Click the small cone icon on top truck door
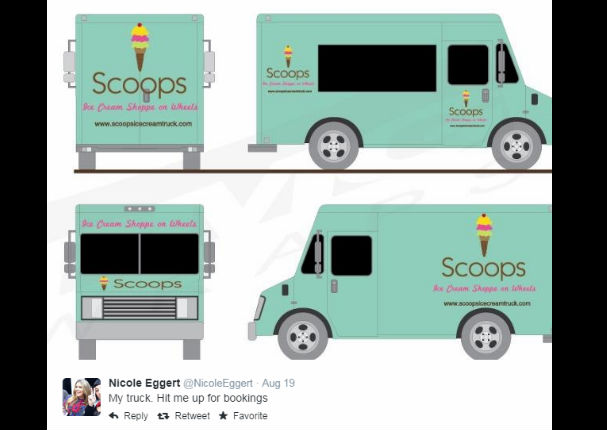This screenshot has height=430, width=607. point(466,99)
